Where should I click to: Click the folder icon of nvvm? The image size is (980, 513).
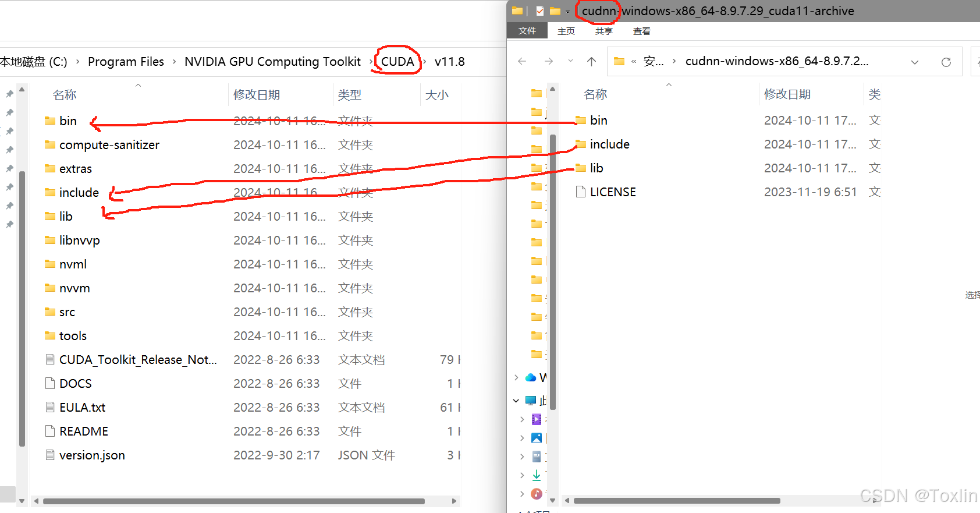[x=50, y=288]
